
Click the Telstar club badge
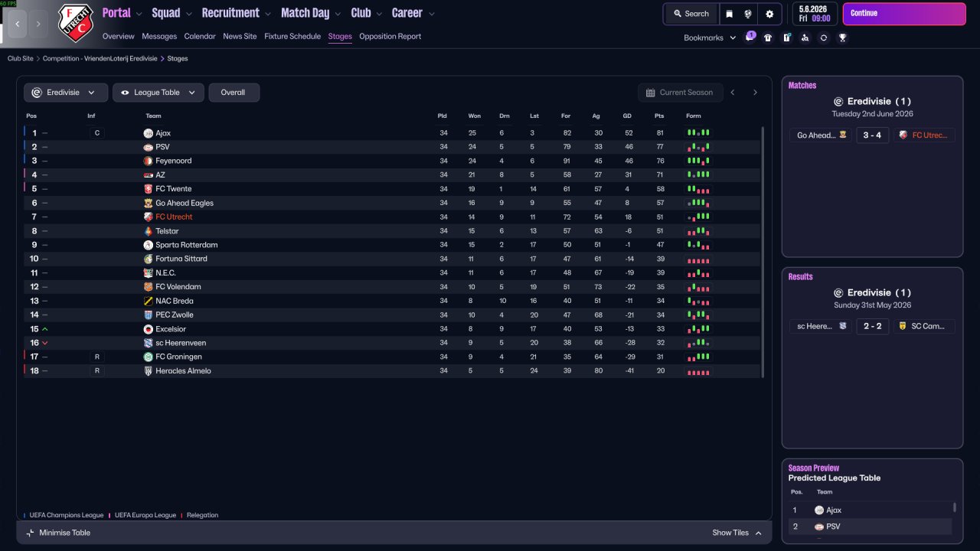(x=149, y=231)
